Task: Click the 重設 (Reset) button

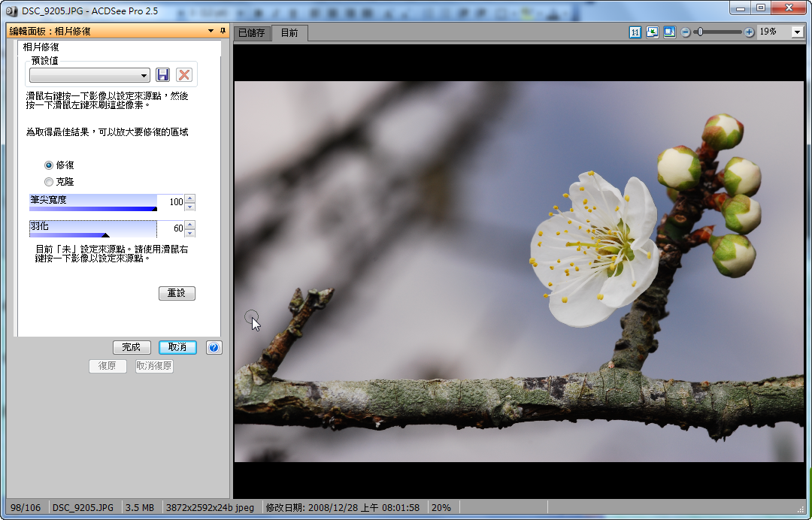Action: (x=177, y=293)
